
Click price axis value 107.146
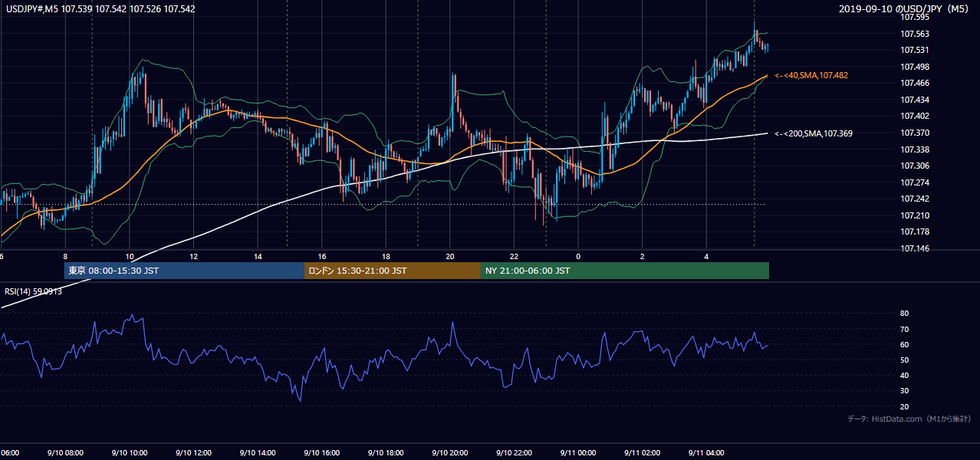click(913, 248)
